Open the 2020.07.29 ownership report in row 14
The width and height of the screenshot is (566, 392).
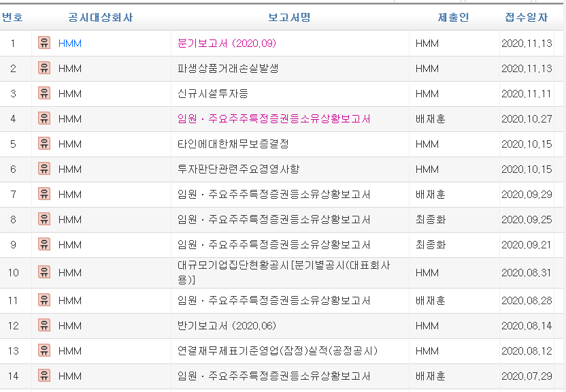tap(273, 376)
